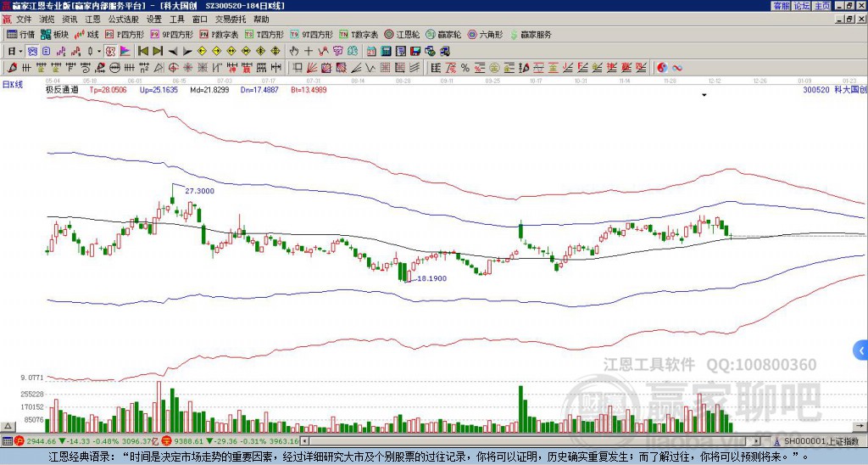The width and height of the screenshot is (868, 465).
Task: Click the blue side panel chevron
Action: (x=861, y=350)
